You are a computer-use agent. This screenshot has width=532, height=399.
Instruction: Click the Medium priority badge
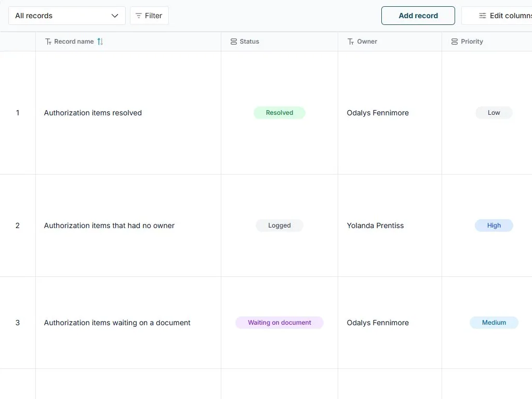(x=494, y=323)
